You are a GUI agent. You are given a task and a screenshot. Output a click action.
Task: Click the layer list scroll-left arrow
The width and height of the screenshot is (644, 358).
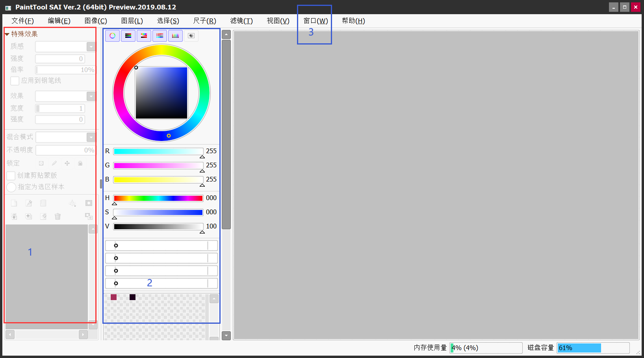click(x=10, y=335)
